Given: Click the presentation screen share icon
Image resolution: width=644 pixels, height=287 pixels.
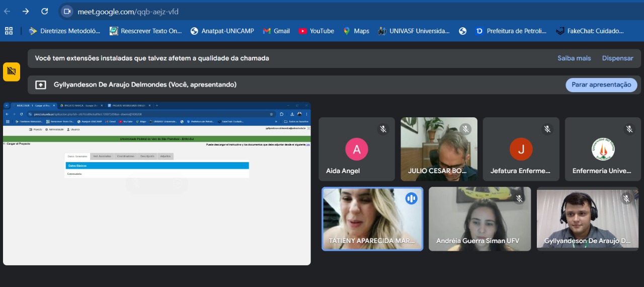Looking at the screenshot, I should coord(41,85).
